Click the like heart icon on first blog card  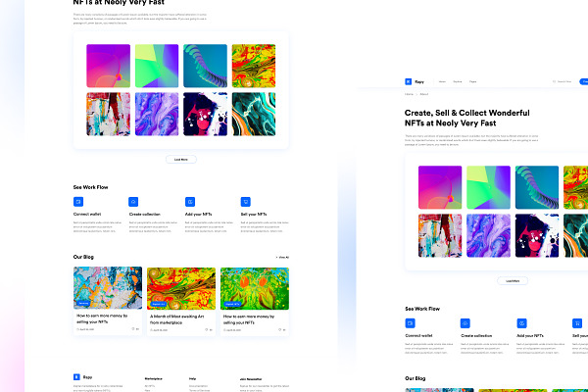click(132, 329)
